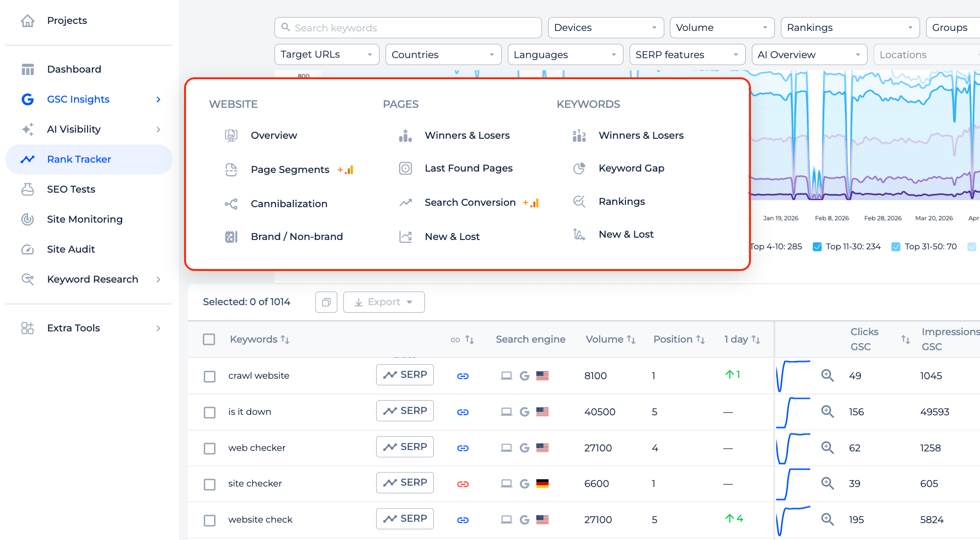Click in the Search keywords field
980x540 pixels.
click(x=408, y=28)
